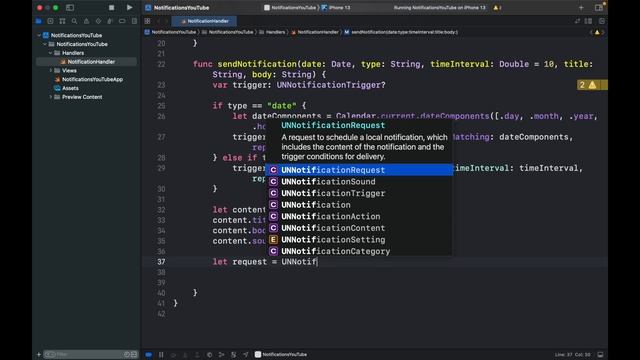Open the scheme selector NotificationsYouTube

(x=290, y=8)
